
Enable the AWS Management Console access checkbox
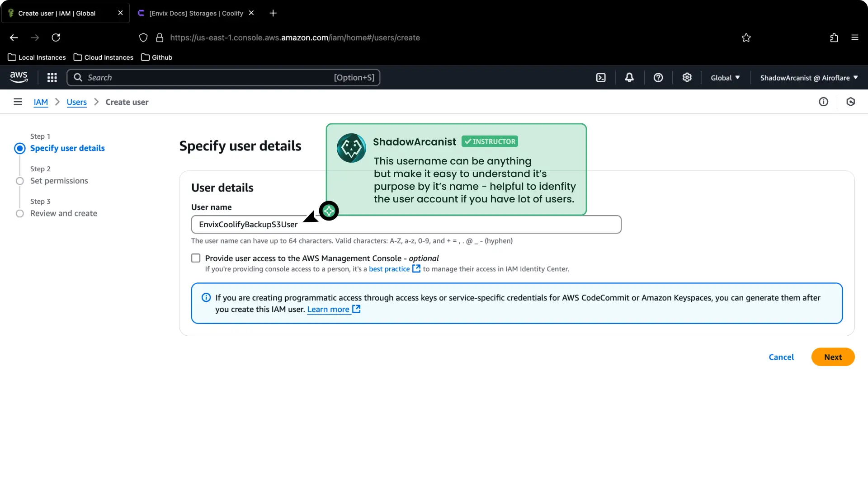(195, 258)
